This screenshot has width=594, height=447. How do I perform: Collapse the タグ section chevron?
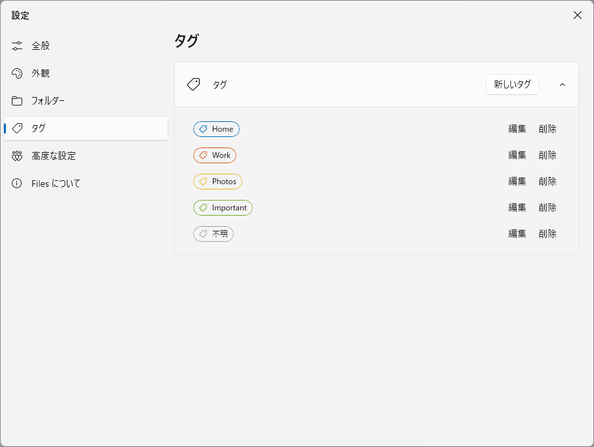(562, 85)
